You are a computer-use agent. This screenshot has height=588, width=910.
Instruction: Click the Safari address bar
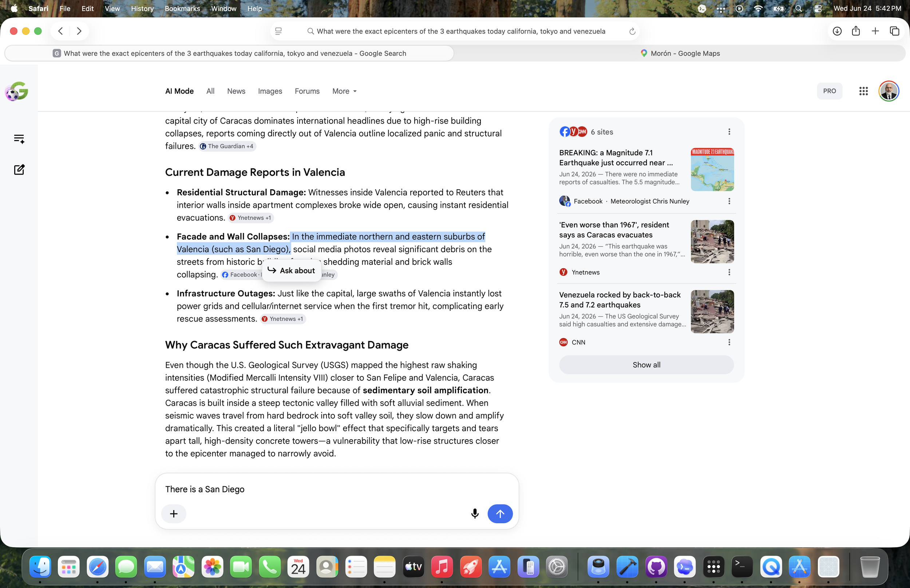454,31
